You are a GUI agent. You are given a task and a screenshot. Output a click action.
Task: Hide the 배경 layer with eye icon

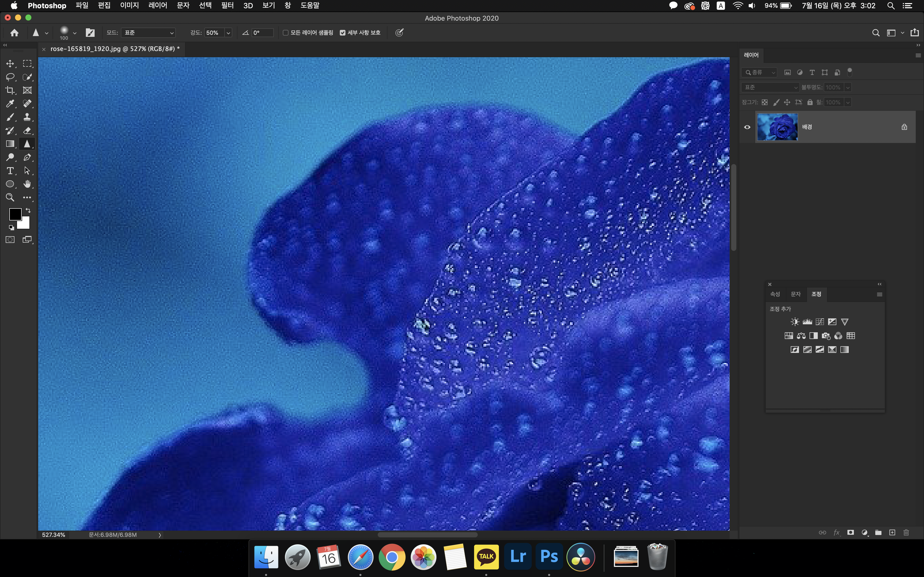[747, 127]
